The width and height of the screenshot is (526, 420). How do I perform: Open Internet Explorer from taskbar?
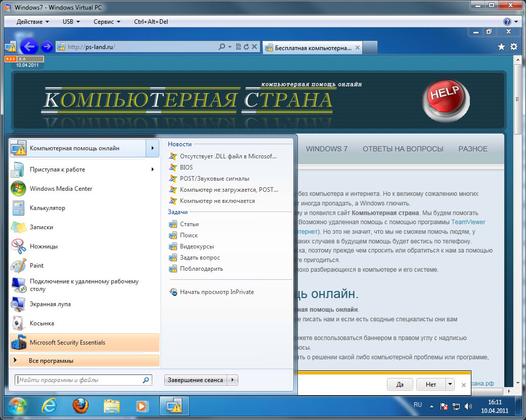tap(49, 406)
